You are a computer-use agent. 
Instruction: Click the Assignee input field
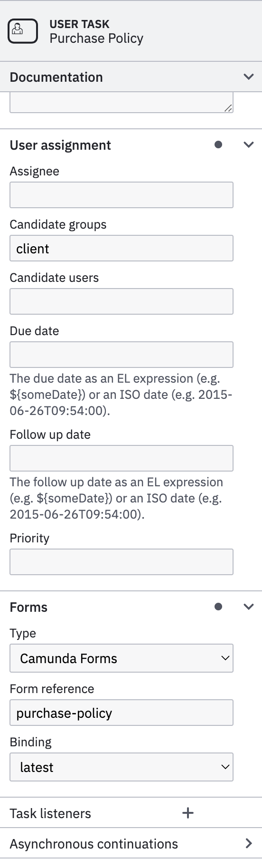point(122,195)
